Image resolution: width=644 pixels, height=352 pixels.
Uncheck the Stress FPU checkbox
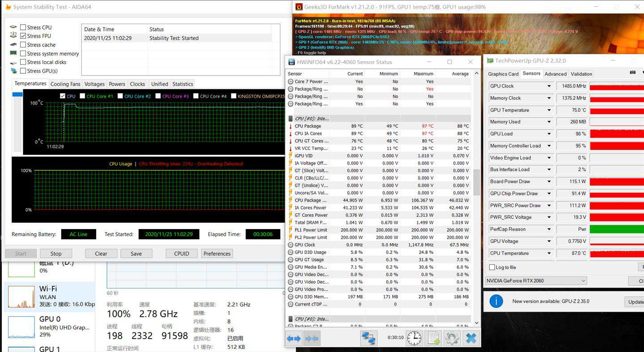click(x=23, y=36)
